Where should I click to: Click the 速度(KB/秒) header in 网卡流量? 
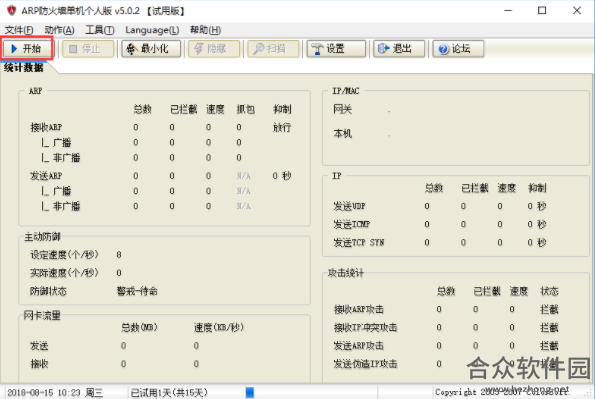[x=219, y=327]
